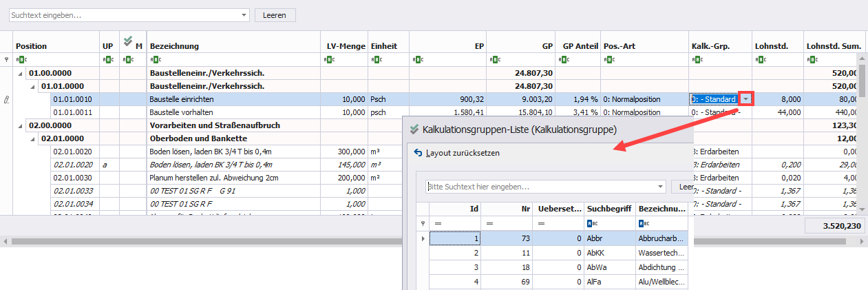Open the top search text dropdown arrow

tap(244, 14)
